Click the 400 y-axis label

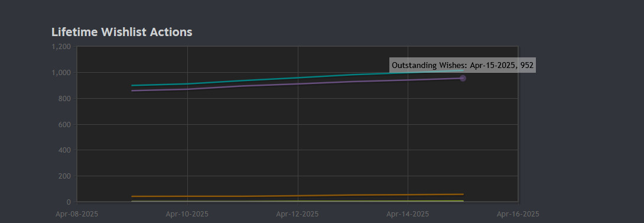point(65,150)
